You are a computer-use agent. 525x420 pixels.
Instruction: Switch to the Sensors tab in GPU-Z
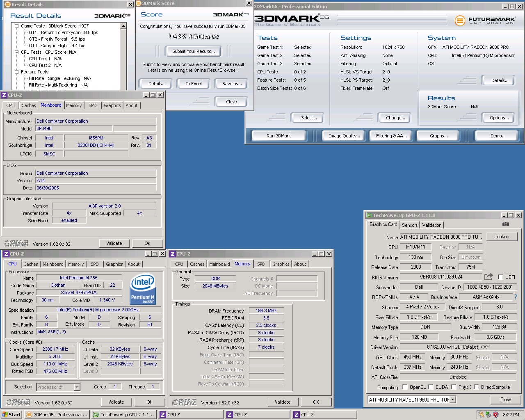[x=410, y=225]
